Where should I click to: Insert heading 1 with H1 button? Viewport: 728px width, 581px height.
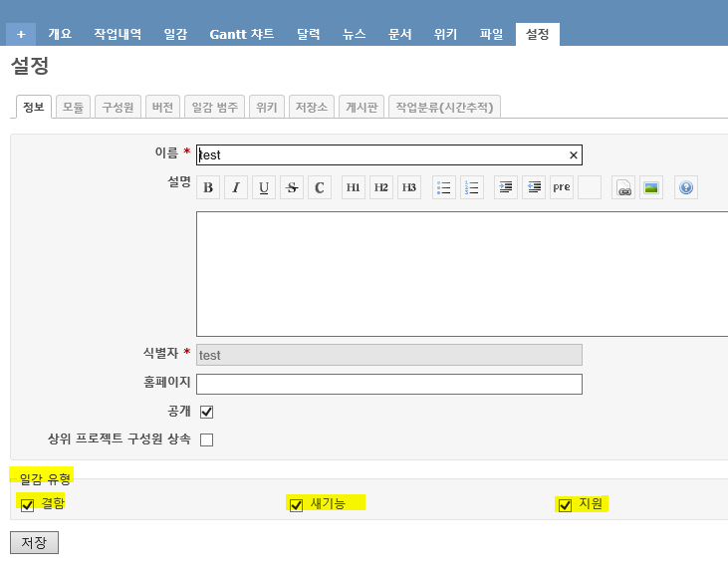[354, 187]
